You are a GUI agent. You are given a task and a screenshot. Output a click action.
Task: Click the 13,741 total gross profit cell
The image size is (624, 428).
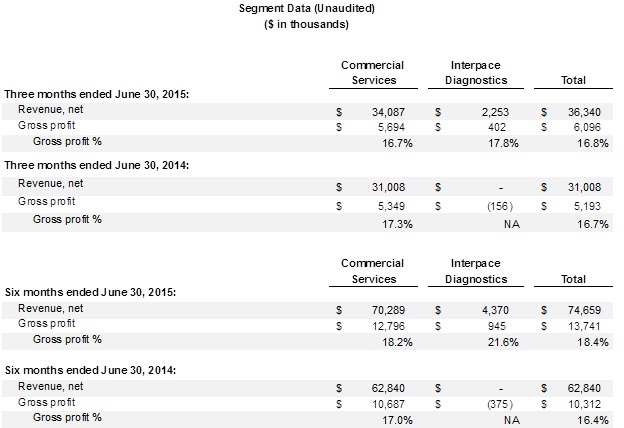click(x=588, y=324)
